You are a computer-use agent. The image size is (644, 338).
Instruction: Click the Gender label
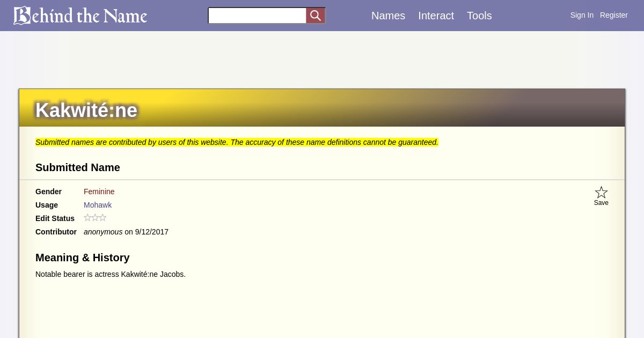click(48, 192)
